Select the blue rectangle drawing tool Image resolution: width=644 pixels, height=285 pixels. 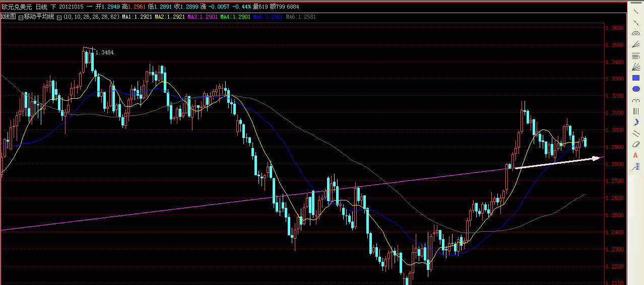pos(635,78)
